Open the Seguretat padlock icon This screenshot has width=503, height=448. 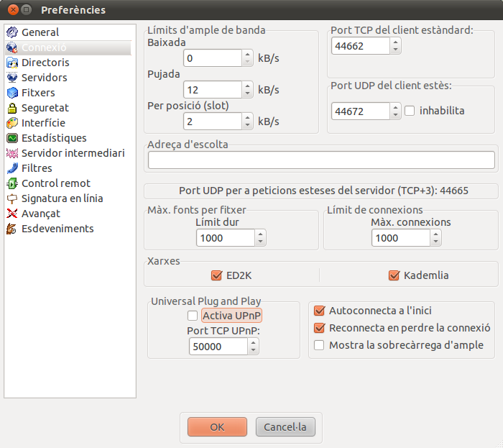click(x=12, y=108)
